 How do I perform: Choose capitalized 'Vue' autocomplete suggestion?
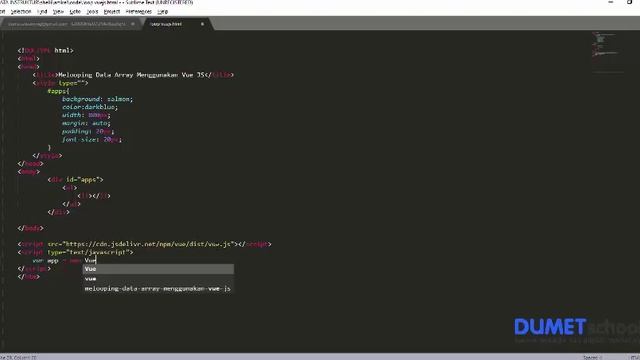[x=158, y=269]
